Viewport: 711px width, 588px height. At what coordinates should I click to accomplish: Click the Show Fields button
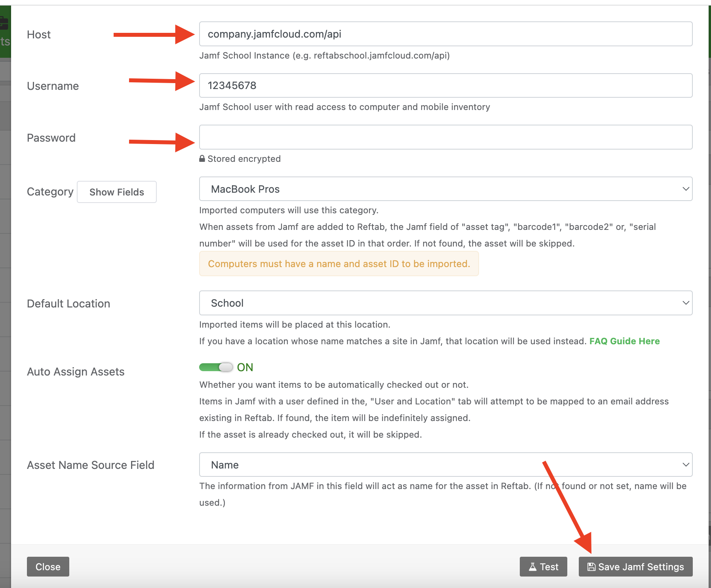tap(117, 192)
